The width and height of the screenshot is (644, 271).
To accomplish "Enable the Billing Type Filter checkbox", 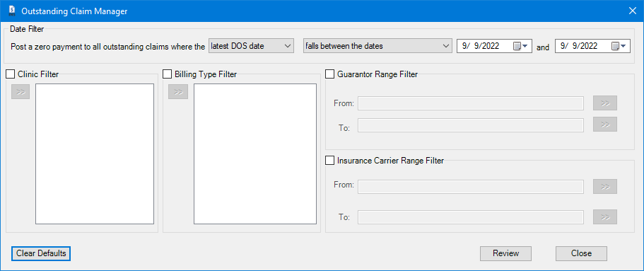I will click(x=167, y=74).
